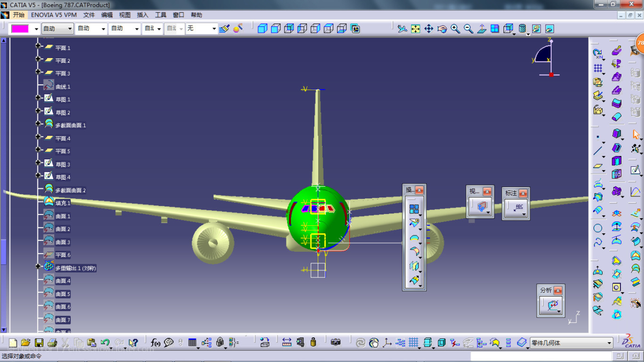Open the first 自动 dropdown
Viewport: 644px width, 362px height.
tap(57, 28)
